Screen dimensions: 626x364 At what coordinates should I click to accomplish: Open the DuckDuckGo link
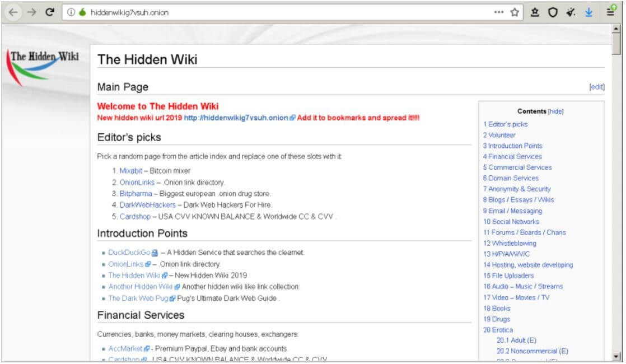tap(129, 252)
